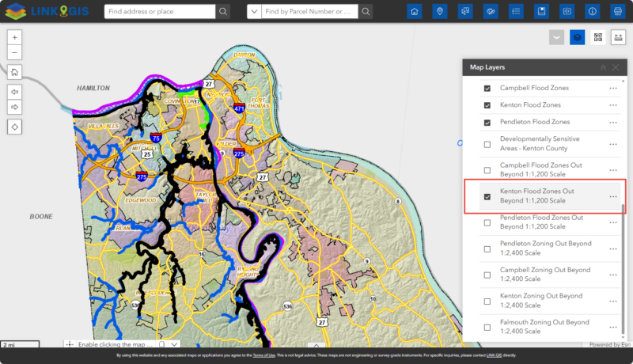Image resolution: width=633 pixels, height=364 pixels.
Task: Find my location crosshair button
Action: pyautogui.click(x=14, y=127)
